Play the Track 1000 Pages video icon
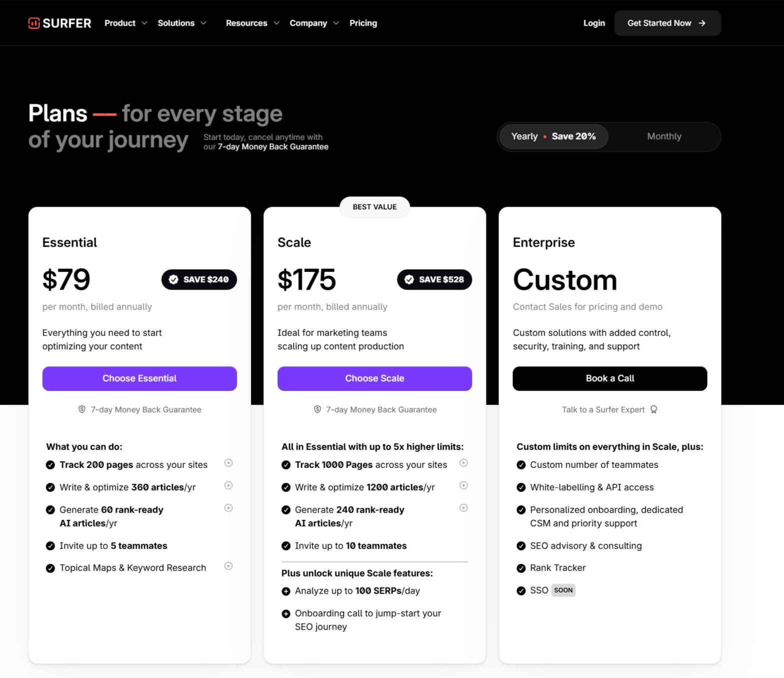 [x=464, y=463]
